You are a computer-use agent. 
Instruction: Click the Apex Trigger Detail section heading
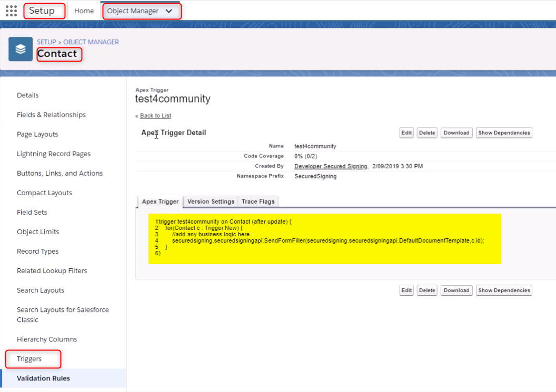(x=174, y=133)
